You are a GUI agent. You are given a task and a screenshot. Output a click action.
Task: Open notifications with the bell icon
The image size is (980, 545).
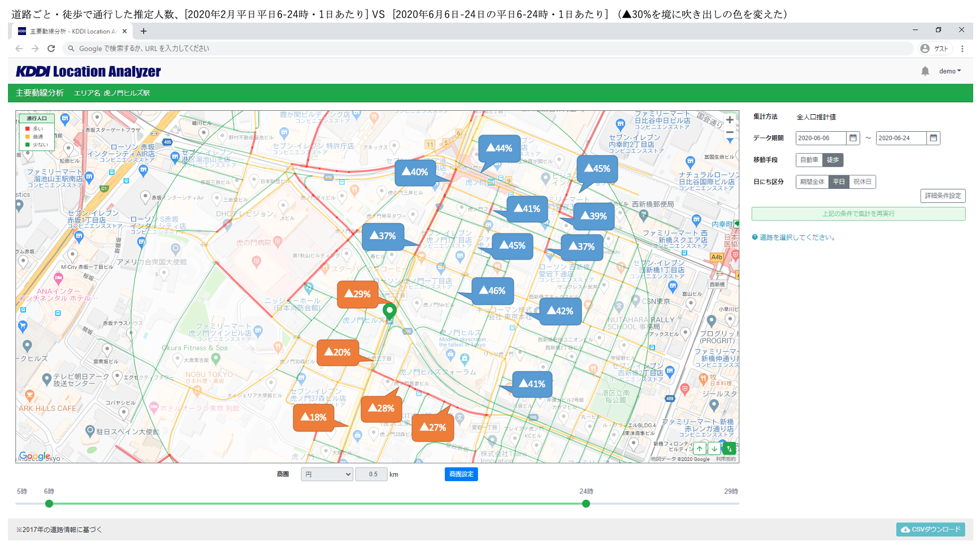[925, 71]
